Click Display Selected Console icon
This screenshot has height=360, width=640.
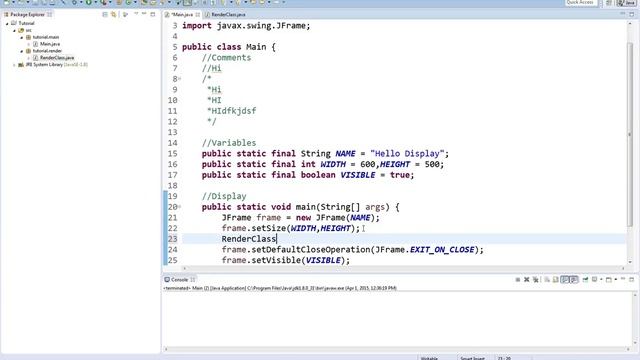pos(594,280)
